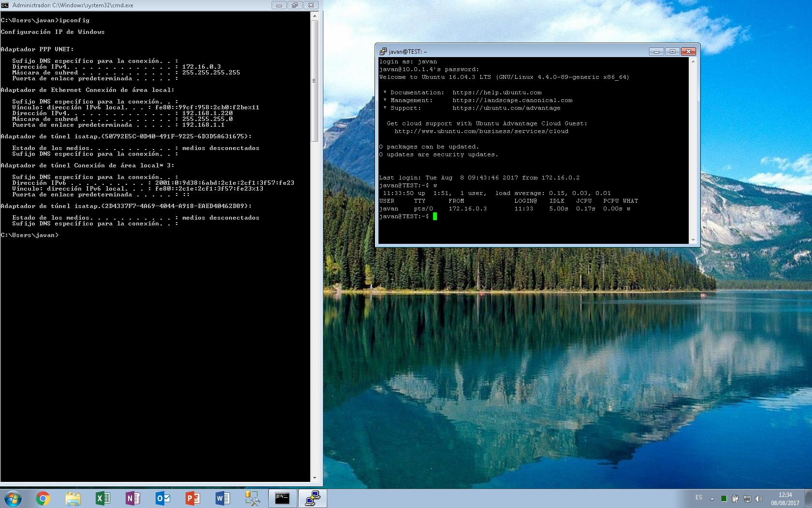Open OneNote from the taskbar
The height and width of the screenshot is (508, 812).
pyautogui.click(x=133, y=498)
